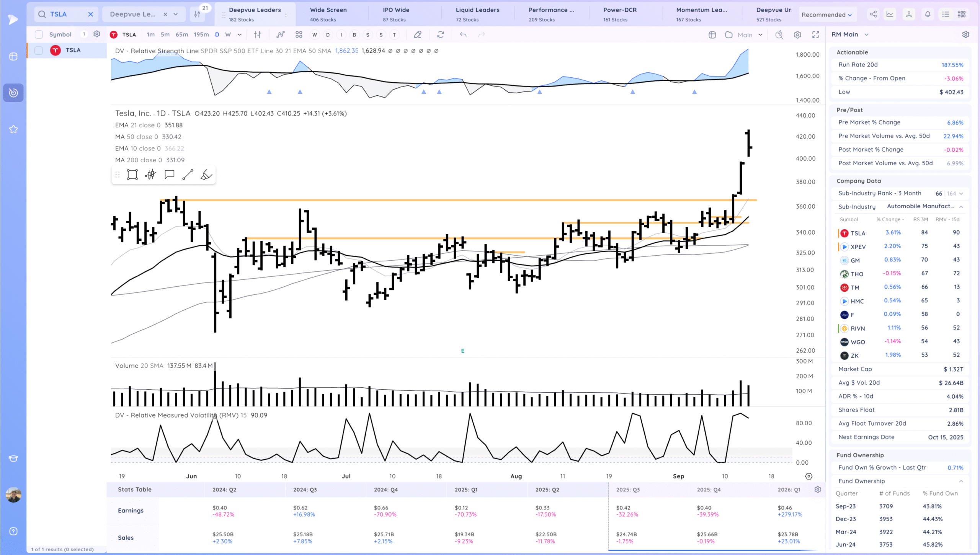Open the screener radar icon in left sidebar
The image size is (980, 555).
13,93
